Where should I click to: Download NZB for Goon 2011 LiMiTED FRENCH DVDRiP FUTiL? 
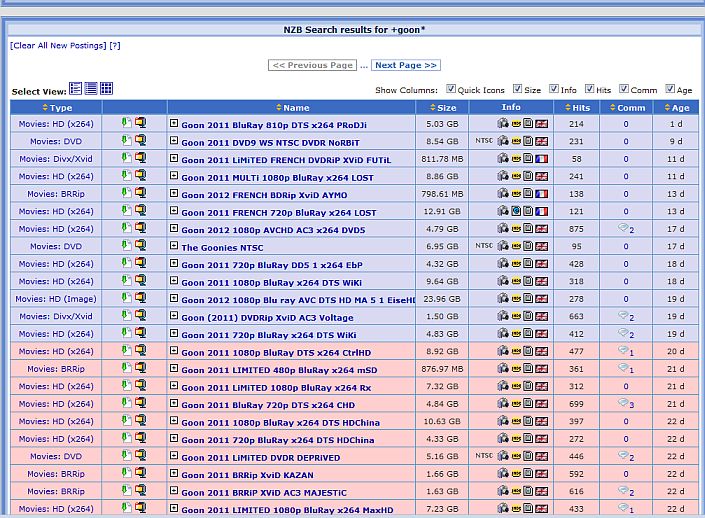126,158
